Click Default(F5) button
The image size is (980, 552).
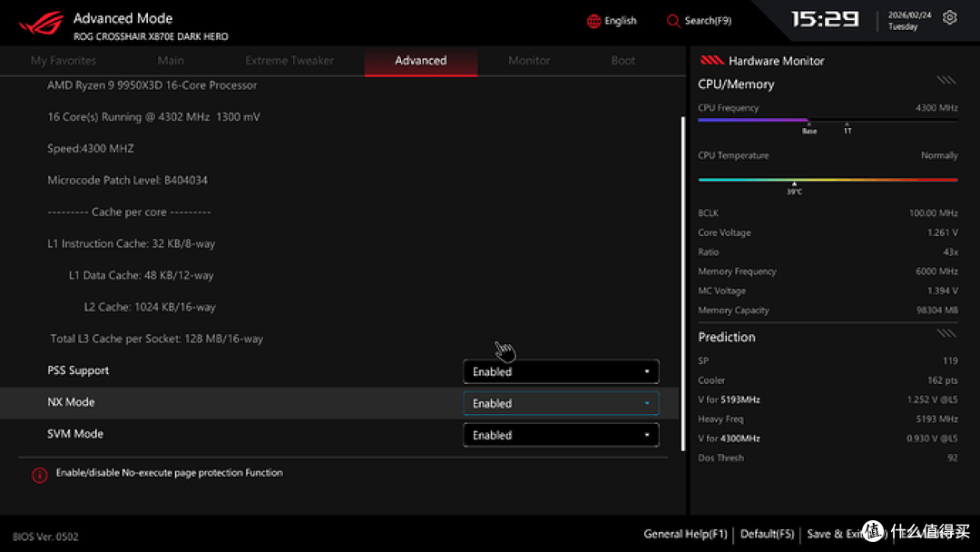[767, 534]
